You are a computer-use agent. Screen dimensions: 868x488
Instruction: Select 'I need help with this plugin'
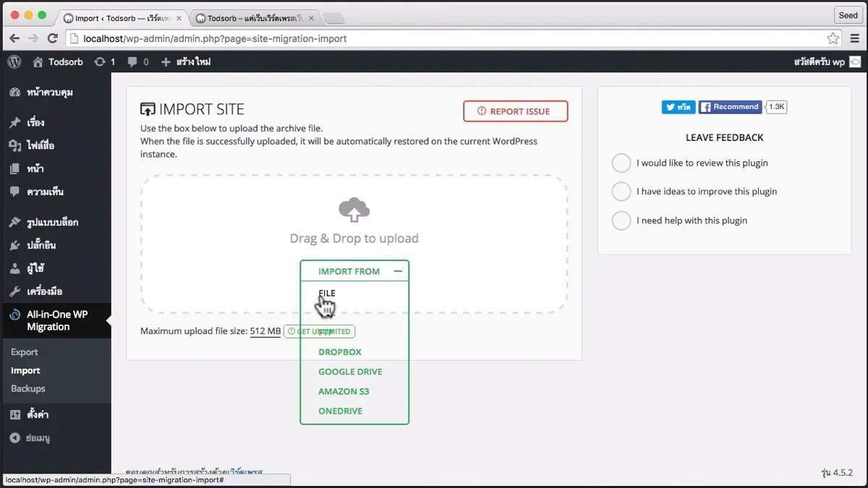pos(621,220)
